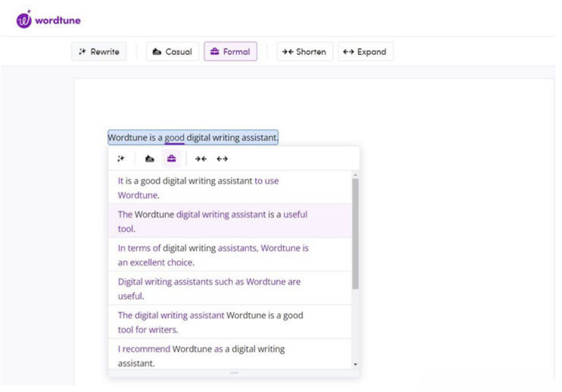This screenshot has width=562, height=392.
Task: Click the sparkle rewrite icon in the popup
Action: coord(121,159)
